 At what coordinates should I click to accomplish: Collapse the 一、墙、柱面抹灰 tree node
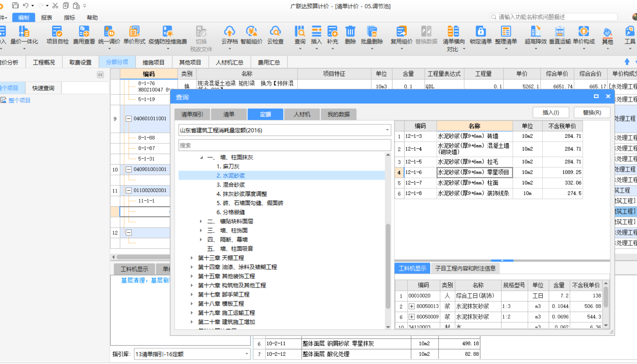201,157
